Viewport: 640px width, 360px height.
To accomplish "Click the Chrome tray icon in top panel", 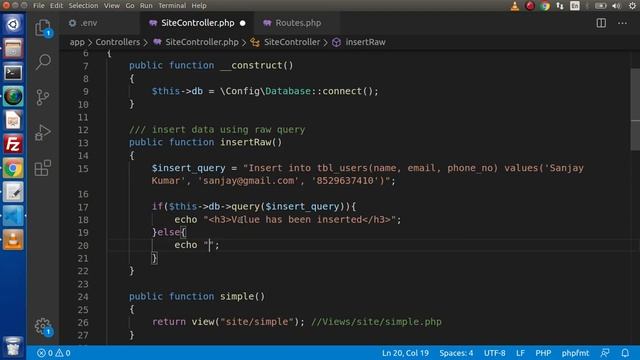I will point(544,6).
